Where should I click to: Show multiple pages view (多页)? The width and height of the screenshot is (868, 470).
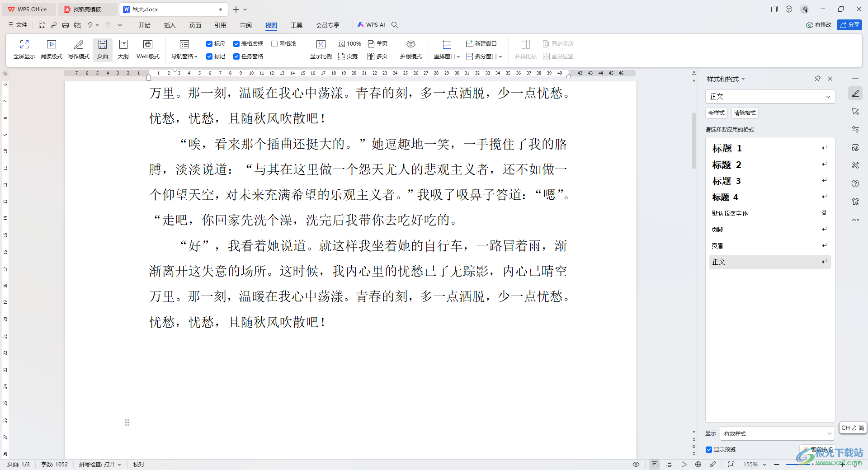377,56
